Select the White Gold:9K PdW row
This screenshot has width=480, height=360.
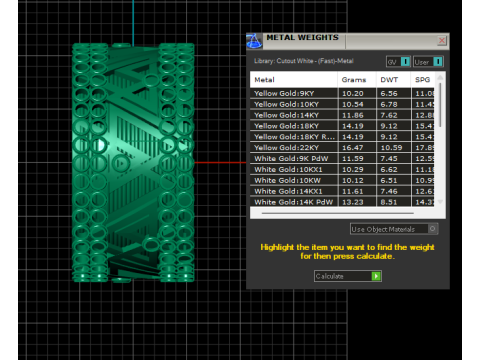(x=342, y=159)
